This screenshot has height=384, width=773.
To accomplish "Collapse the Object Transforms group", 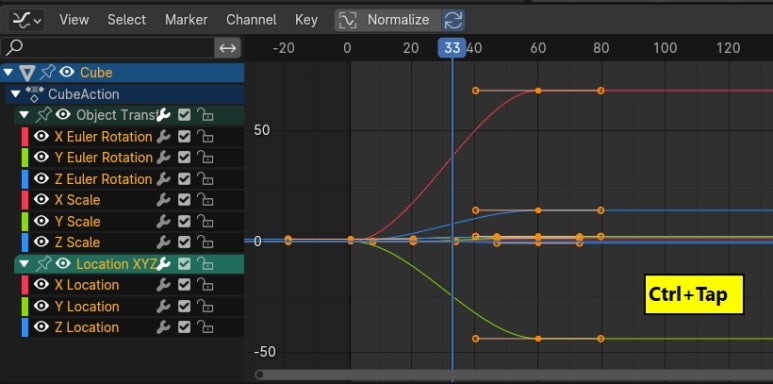I will (24, 115).
